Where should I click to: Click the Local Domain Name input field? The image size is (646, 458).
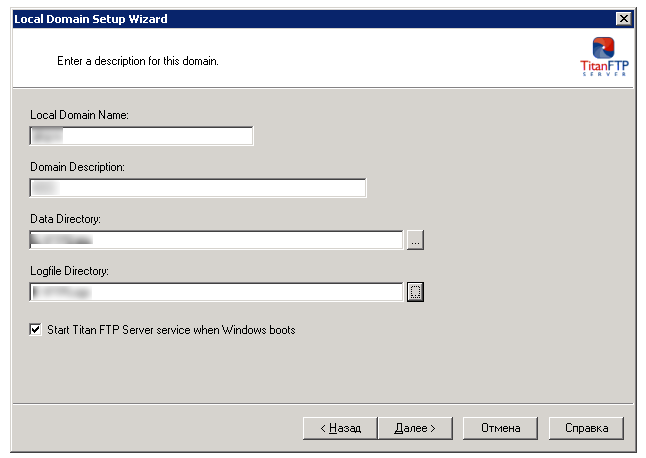[141, 136]
